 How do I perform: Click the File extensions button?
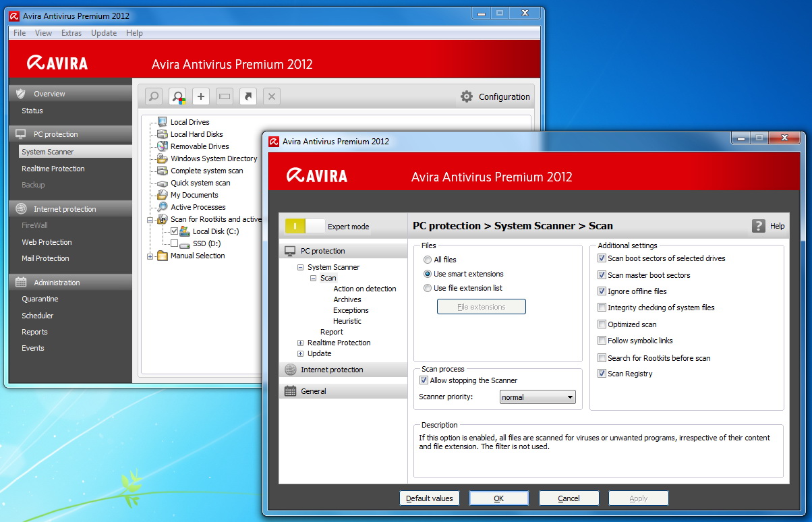(481, 306)
